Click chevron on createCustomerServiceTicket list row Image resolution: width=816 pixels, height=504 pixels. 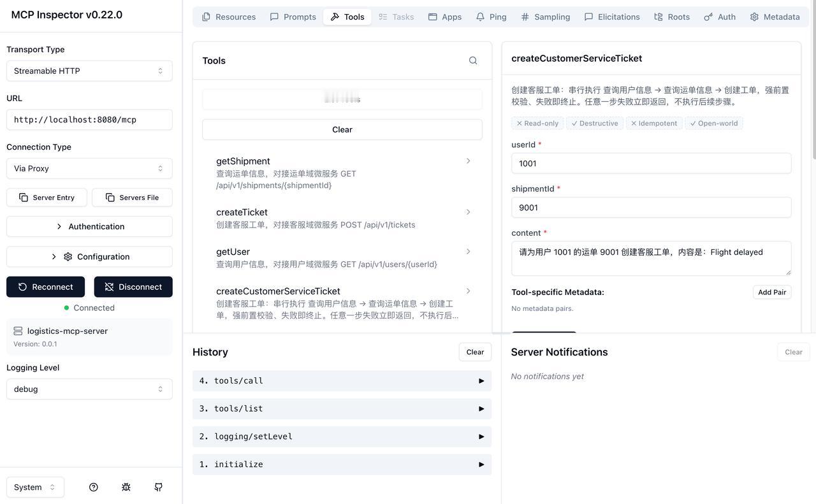468,291
